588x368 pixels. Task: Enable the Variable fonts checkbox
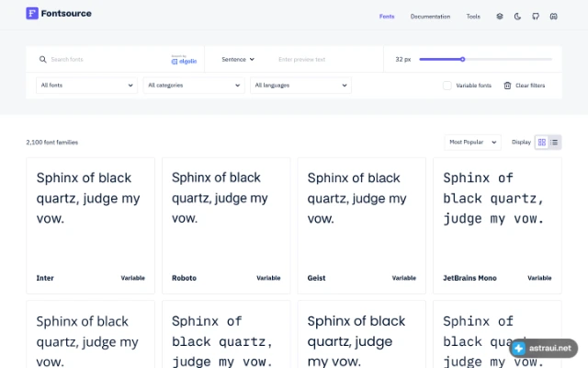[x=447, y=86]
